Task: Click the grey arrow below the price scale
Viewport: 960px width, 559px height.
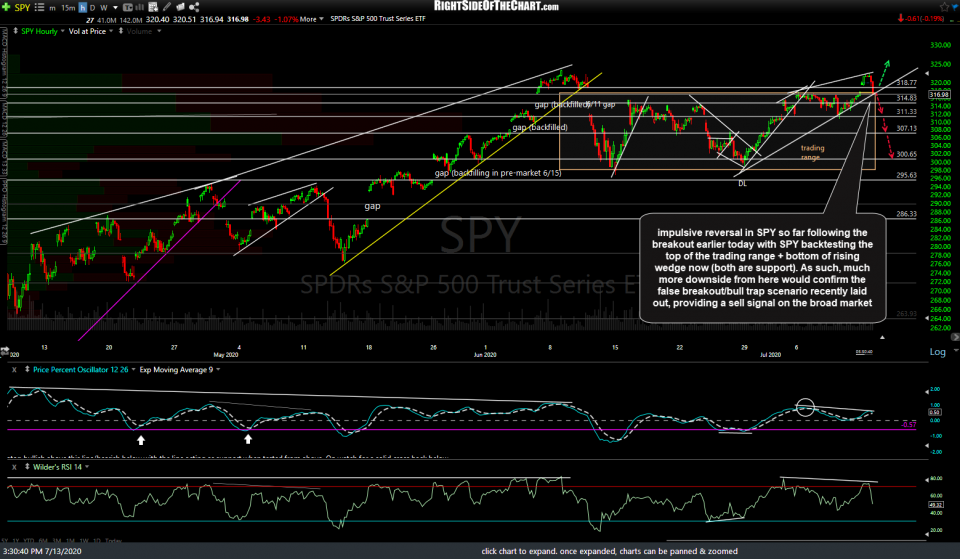Action: point(955,337)
